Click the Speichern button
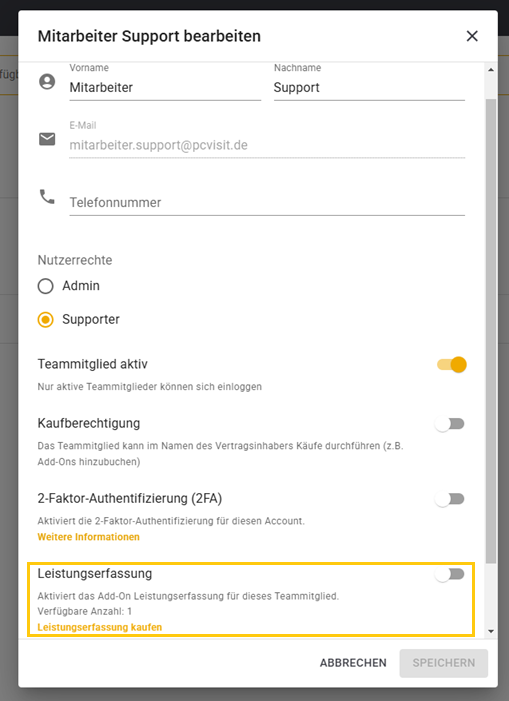 pos(444,663)
